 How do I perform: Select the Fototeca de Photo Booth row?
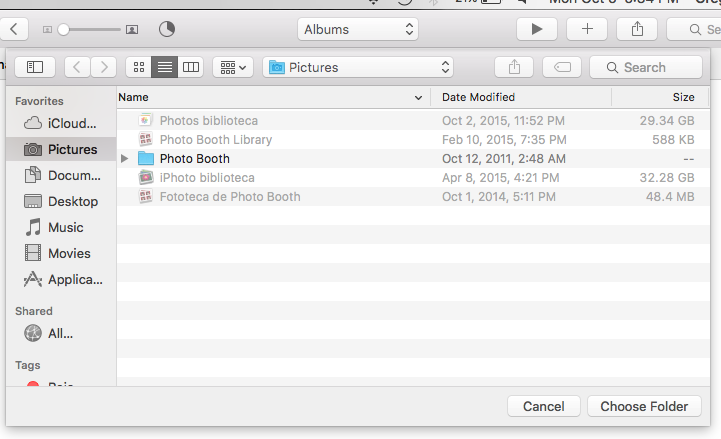click(x=413, y=197)
